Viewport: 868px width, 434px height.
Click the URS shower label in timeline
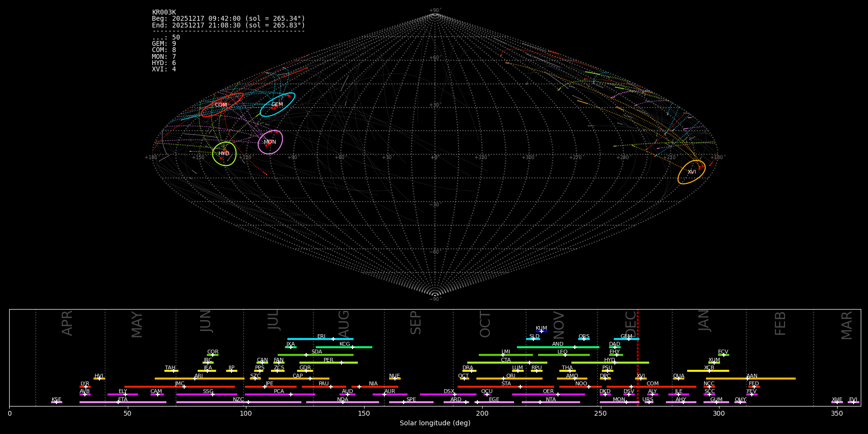(x=648, y=400)
